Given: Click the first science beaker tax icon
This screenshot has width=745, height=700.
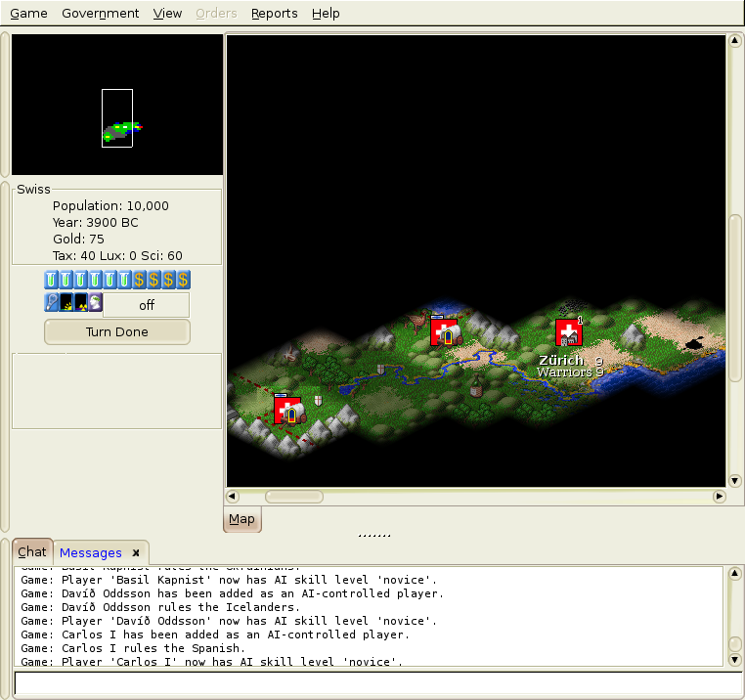Looking at the screenshot, I should point(51,280).
